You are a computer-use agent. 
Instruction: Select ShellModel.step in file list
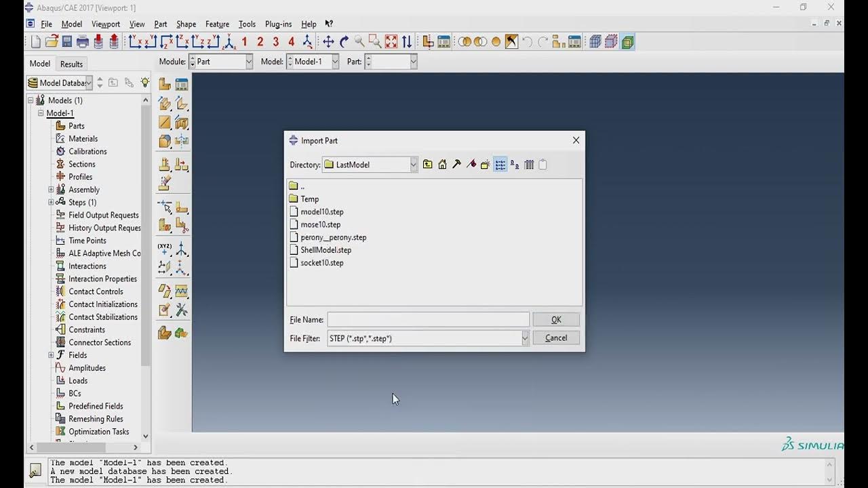coord(326,250)
